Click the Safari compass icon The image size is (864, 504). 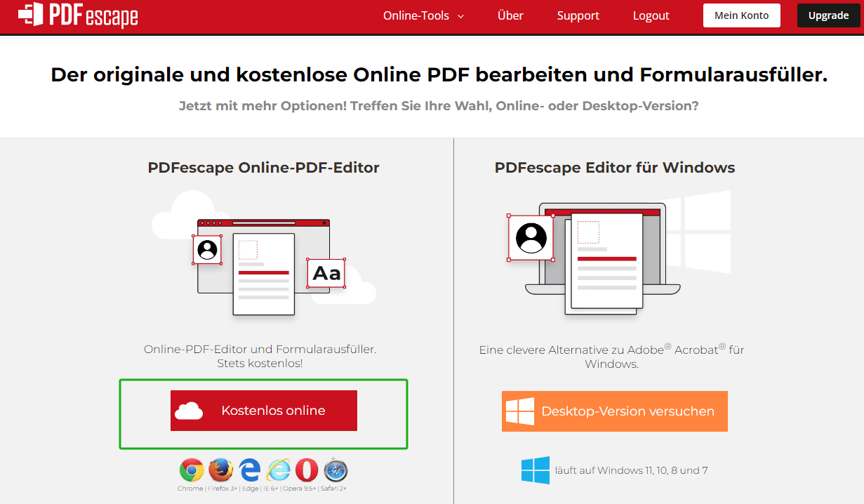point(335,470)
